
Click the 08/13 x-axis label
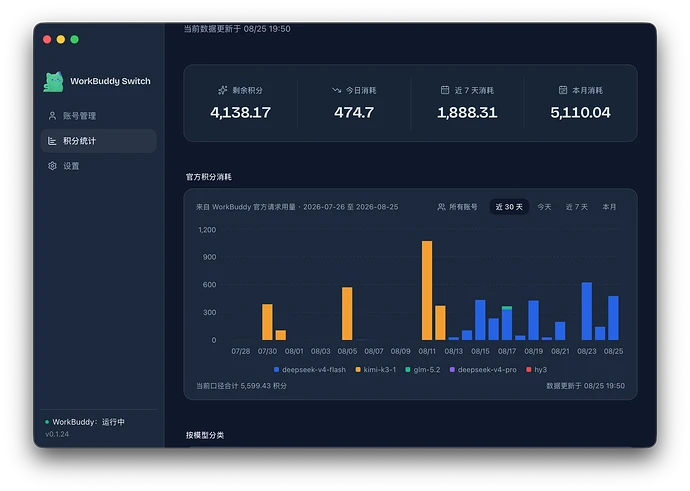[x=454, y=351]
